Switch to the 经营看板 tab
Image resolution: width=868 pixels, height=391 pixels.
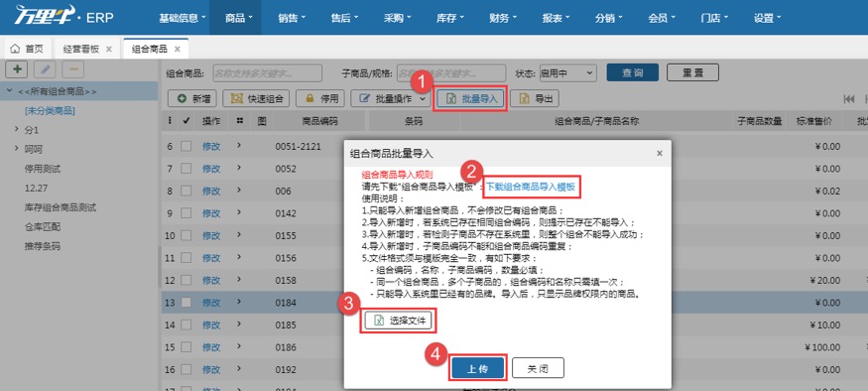80,49
